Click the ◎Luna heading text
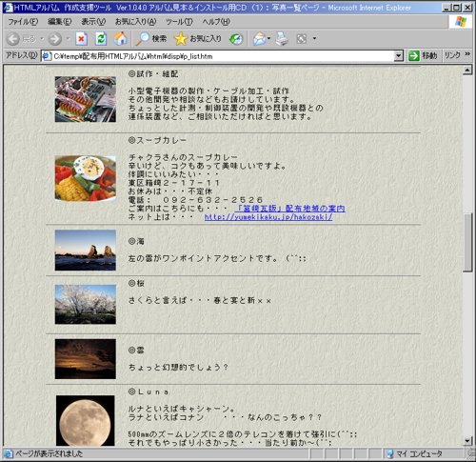Viewport: 476px width, 462px height. point(149,392)
